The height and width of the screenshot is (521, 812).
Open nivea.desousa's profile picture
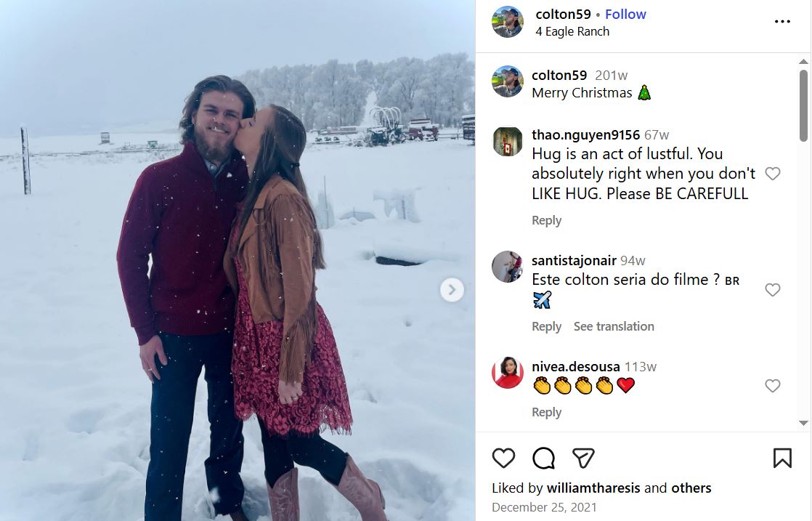click(x=507, y=373)
